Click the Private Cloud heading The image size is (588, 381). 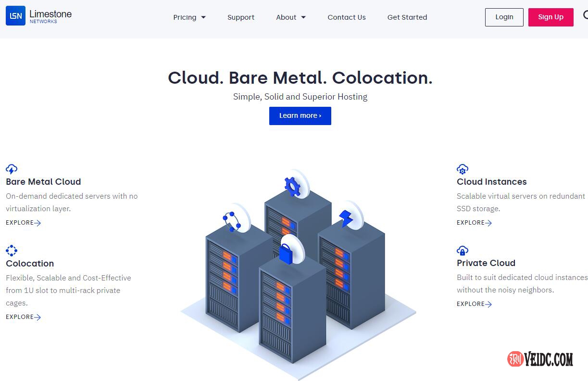pyautogui.click(x=486, y=263)
